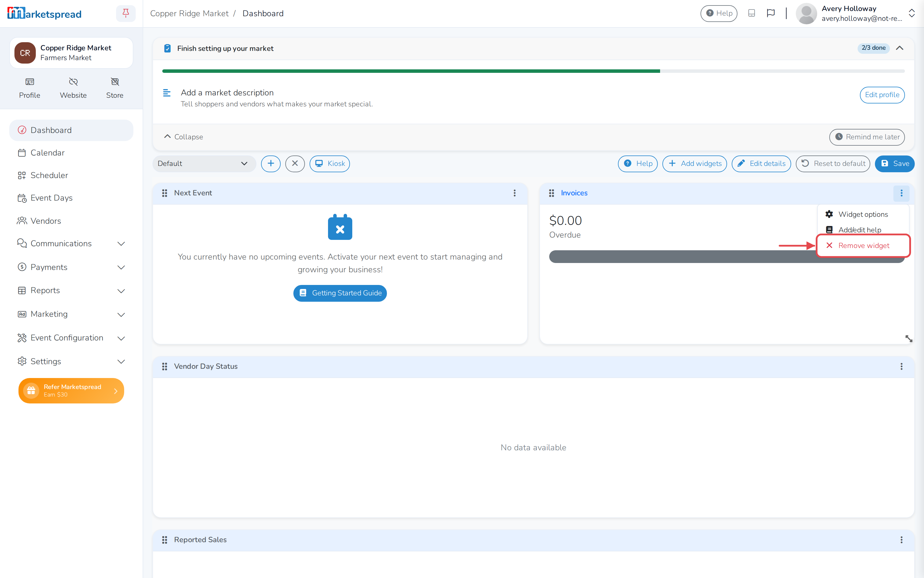Screen dimensions: 924x578
Task: Save the dashboard layout
Action: 894,164
